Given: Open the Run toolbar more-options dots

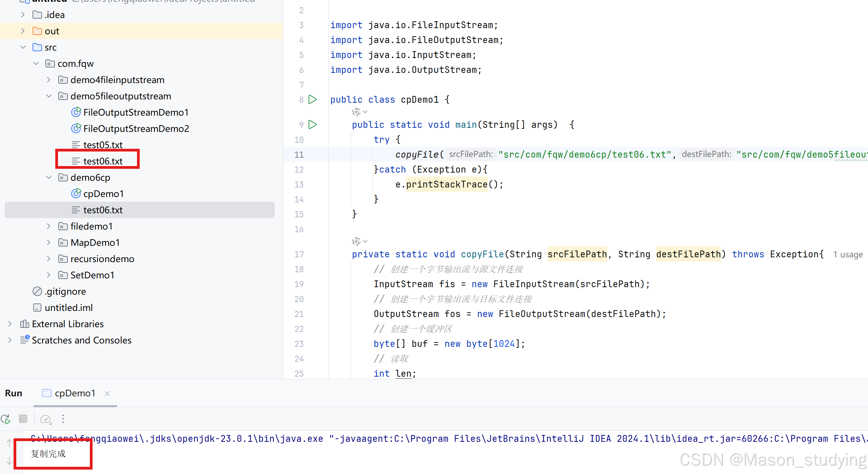Looking at the screenshot, I should [63, 419].
